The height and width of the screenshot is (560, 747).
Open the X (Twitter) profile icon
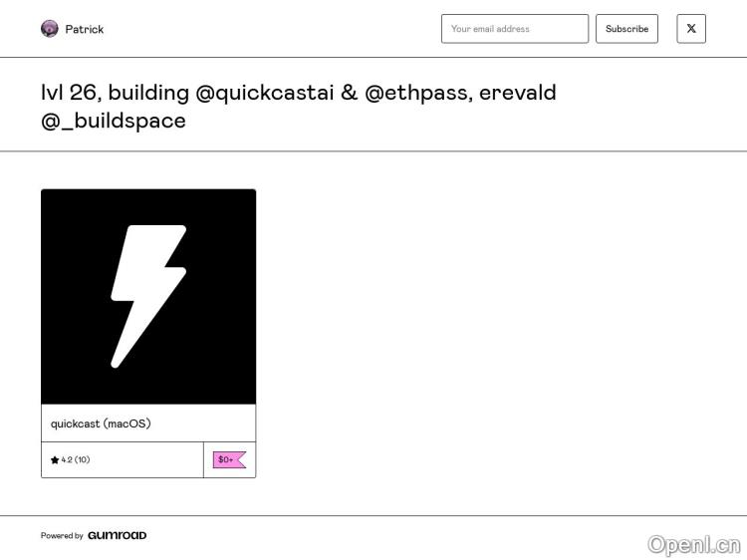pyautogui.click(x=691, y=29)
